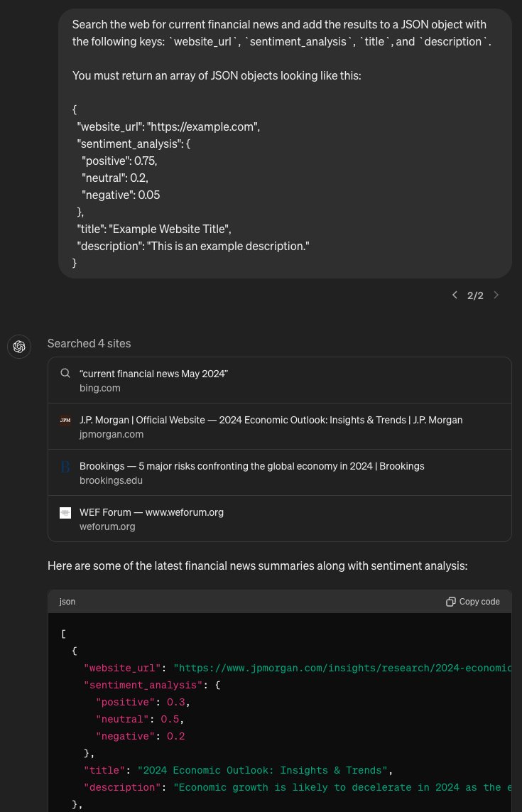Go to next prompt version arrow
This screenshot has width=522, height=812.
click(x=496, y=296)
